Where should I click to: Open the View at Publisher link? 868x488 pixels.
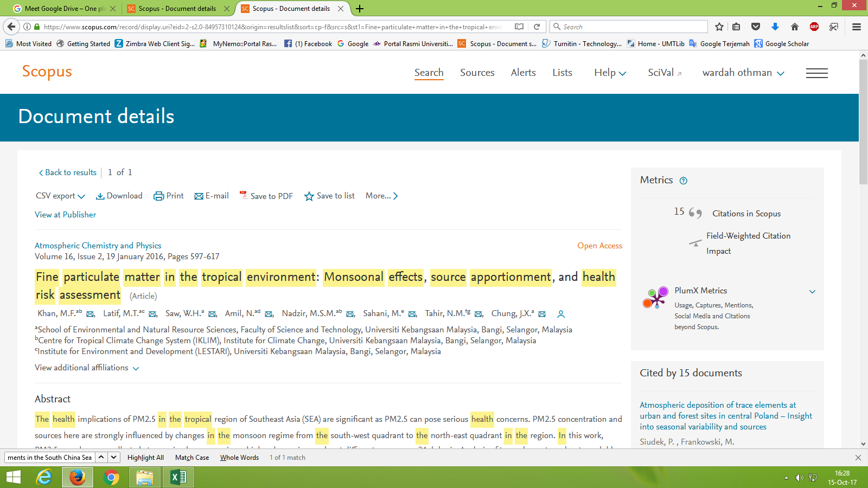coord(65,215)
